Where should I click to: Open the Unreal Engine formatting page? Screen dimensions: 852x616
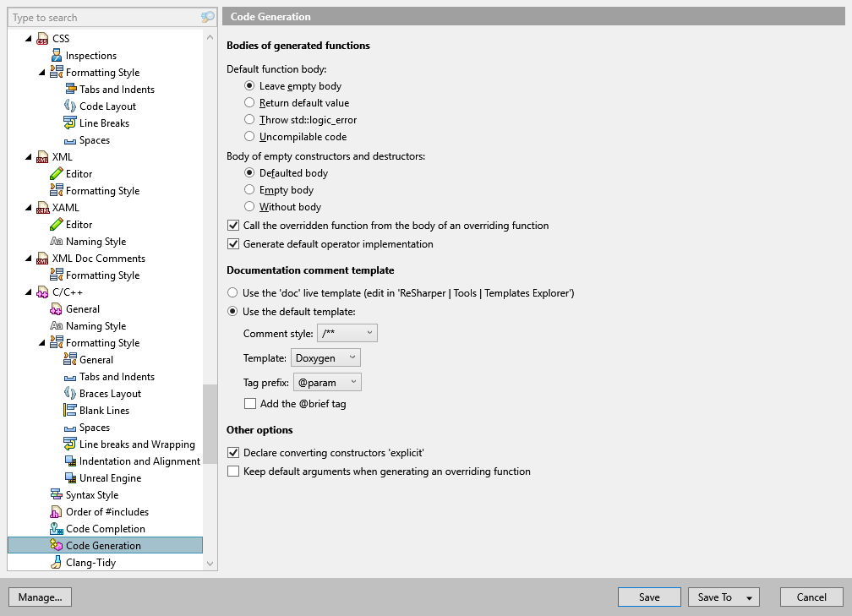point(112,477)
